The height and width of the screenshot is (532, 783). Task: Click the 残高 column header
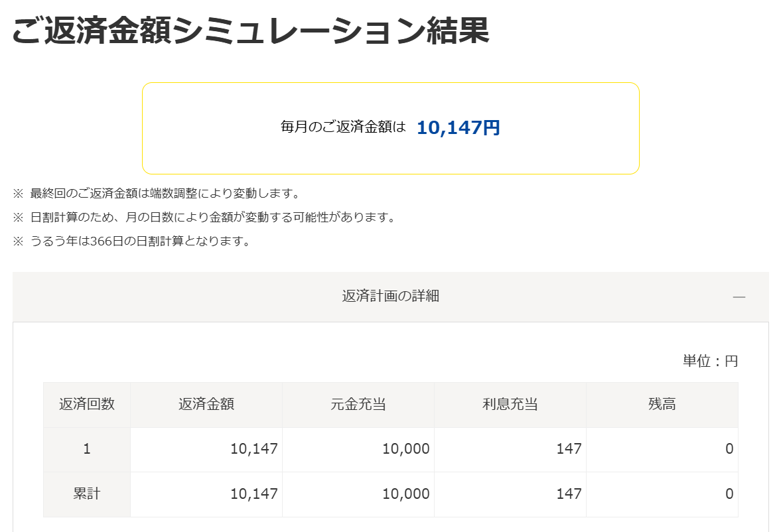pos(662,405)
